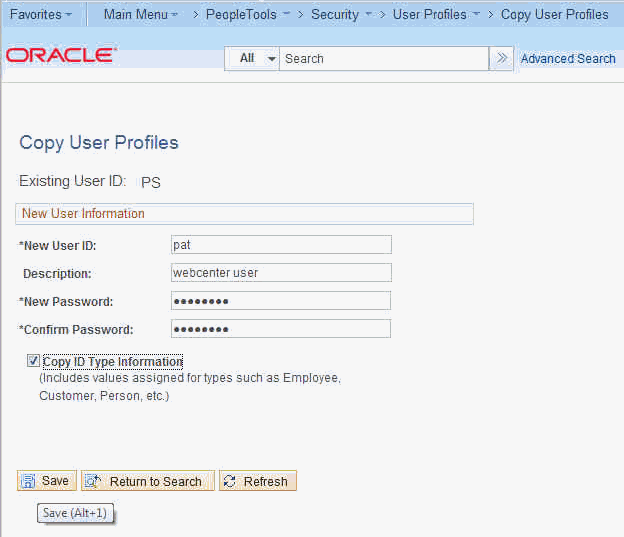Focus the New Password field
Viewport: 624px width, 537px height.
(281, 301)
